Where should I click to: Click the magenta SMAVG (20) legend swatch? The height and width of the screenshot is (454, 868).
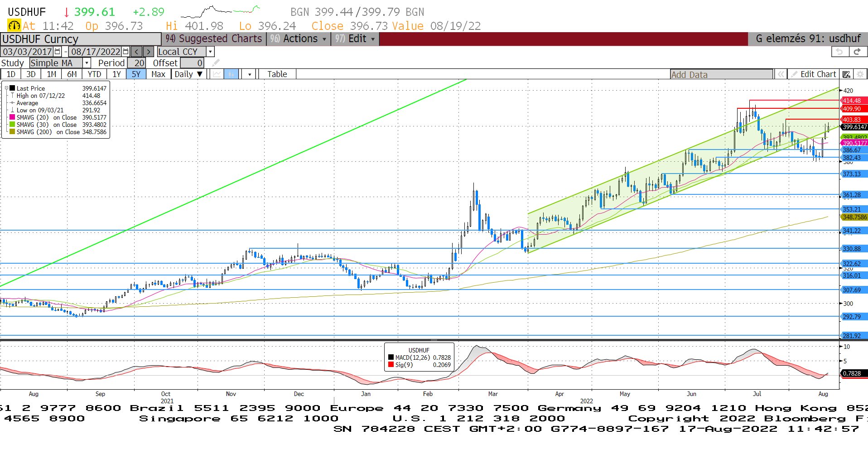click(12, 117)
